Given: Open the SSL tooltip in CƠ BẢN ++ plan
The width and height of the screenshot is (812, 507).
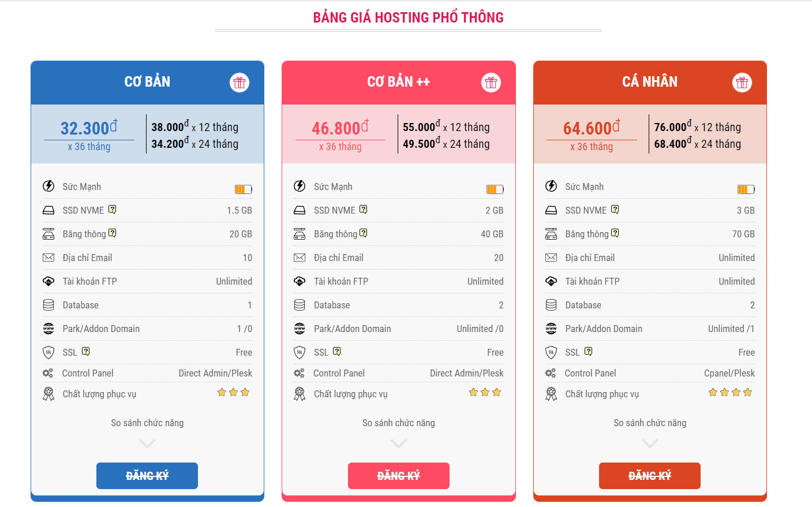Looking at the screenshot, I should [337, 351].
